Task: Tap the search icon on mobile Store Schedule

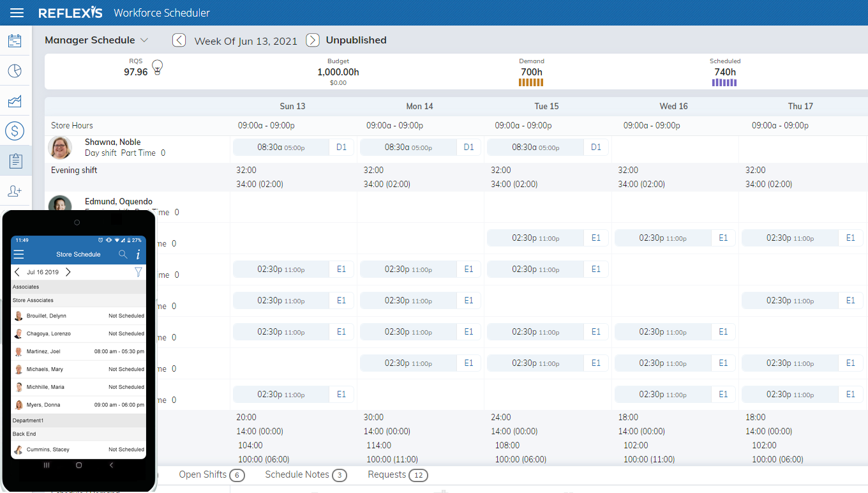Action: 123,254
